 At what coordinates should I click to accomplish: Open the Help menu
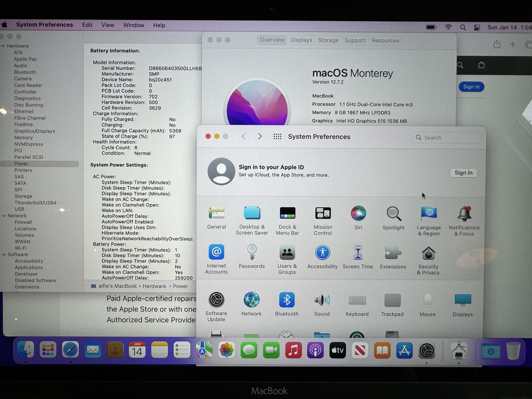[x=159, y=25]
